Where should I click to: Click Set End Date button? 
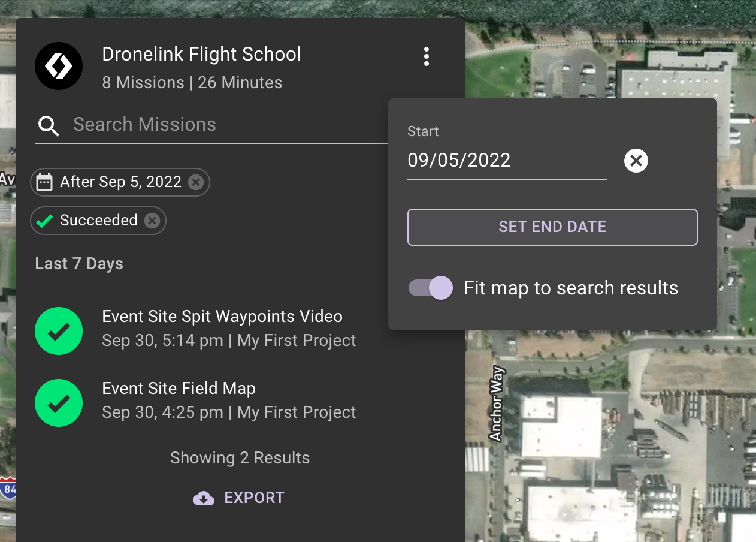click(552, 227)
